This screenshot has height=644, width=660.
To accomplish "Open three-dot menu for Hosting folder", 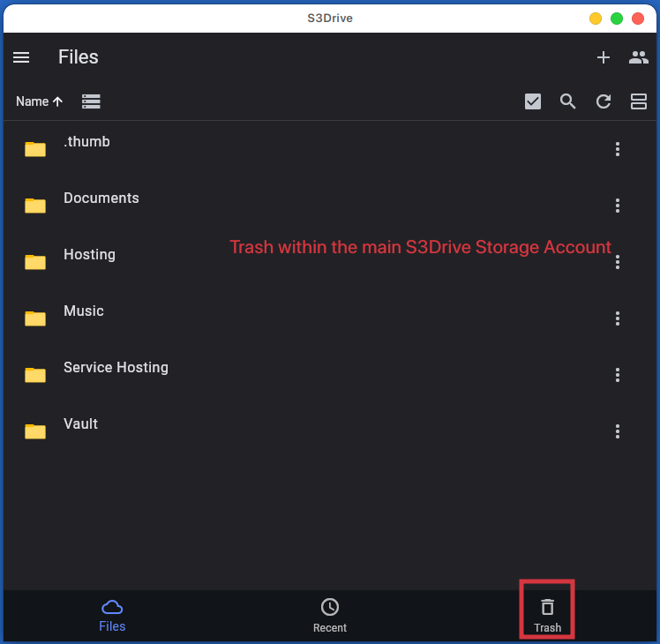I will click(618, 262).
